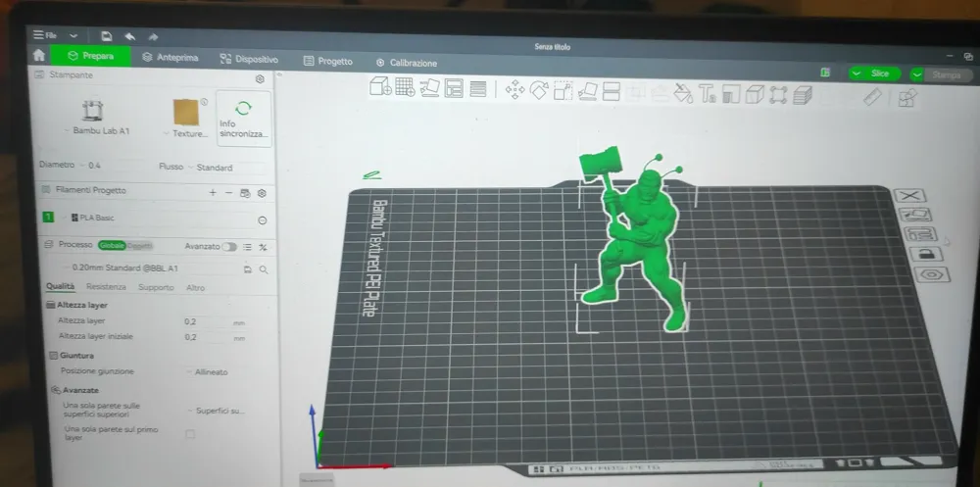Screen dimensions: 980x487
Task: Click the edit icon on PLA Basic row
Action: (x=263, y=220)
